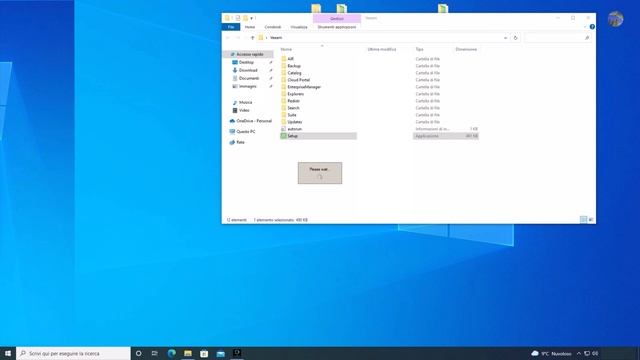Go up one folder level

252,38
